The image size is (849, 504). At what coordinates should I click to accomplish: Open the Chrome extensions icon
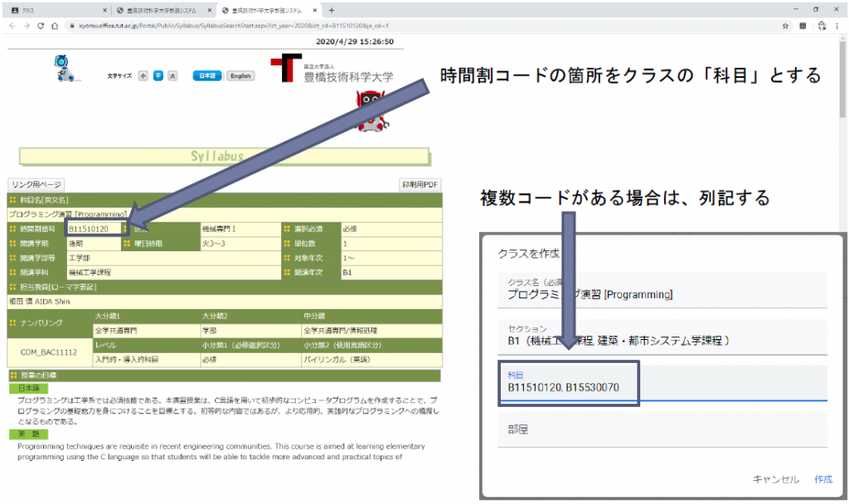[803, 26]
